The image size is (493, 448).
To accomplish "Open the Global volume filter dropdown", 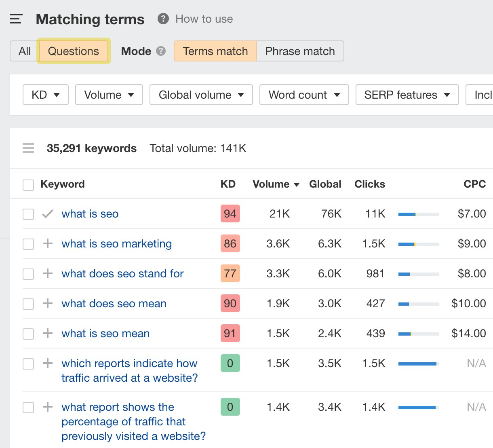I will (x=201, y=95).
